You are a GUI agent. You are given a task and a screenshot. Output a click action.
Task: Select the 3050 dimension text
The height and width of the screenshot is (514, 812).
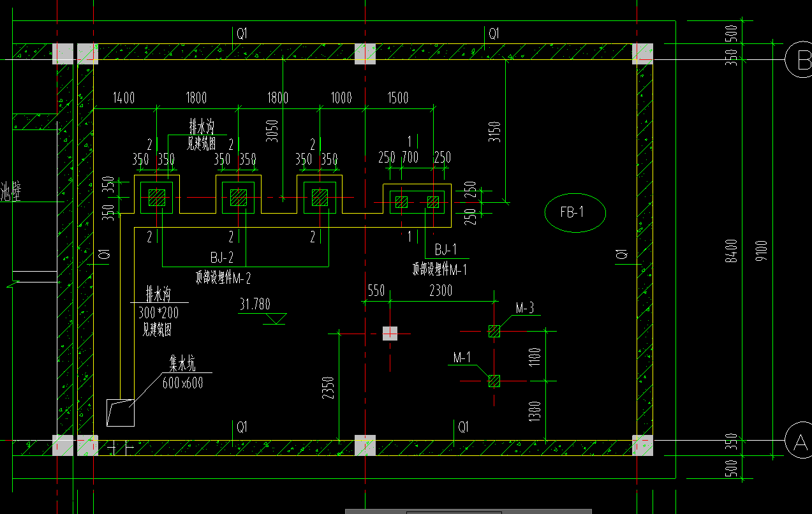click(x=272, y=130)
